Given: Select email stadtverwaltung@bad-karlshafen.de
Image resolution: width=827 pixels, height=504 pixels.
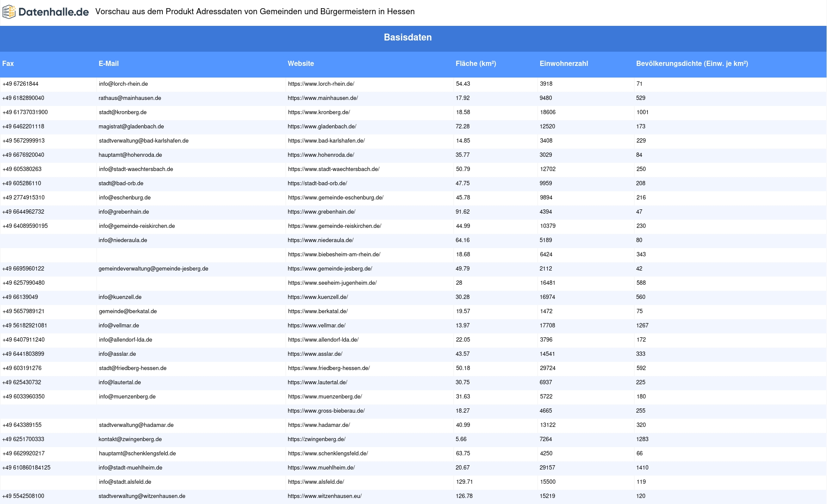Looking at the screenshot, I should (x=144, y=141).
